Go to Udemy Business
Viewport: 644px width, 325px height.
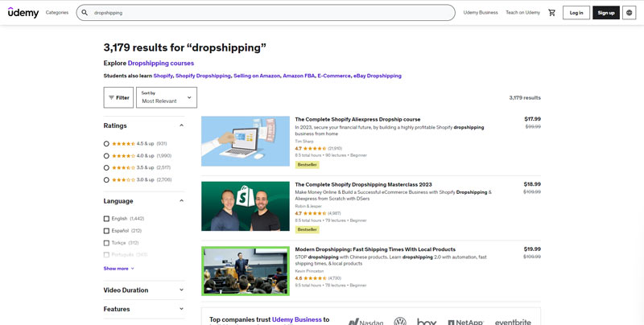(481, 13)
